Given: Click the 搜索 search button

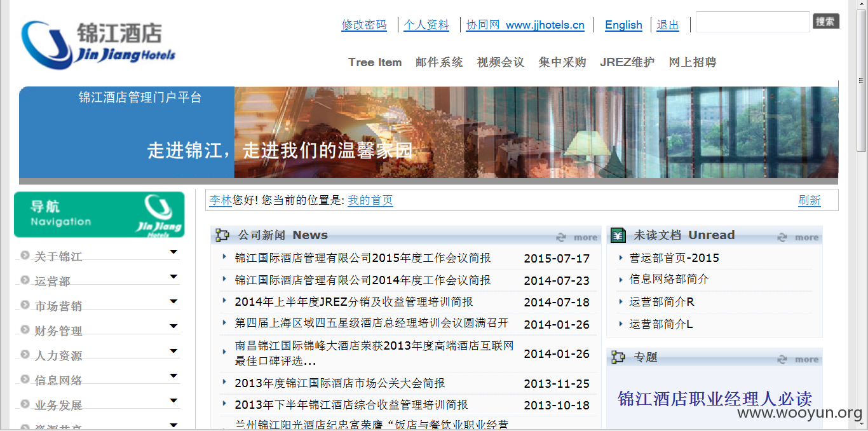Looking at the screenshot, I should click(x=826, y=21).
